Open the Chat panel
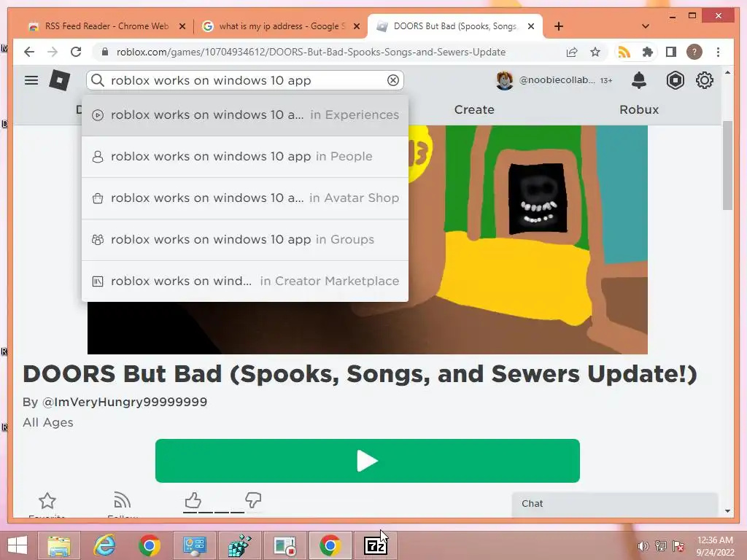Viewport: 747px width, 560px height. (x=614, y=504)
